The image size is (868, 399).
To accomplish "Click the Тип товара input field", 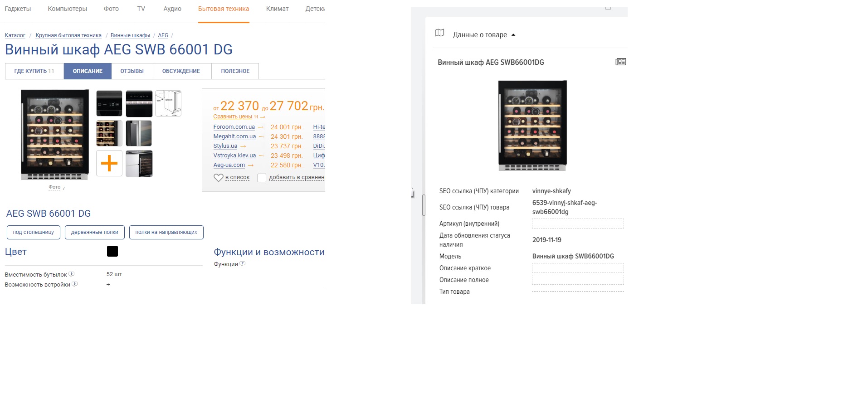I will click(578, 292).
